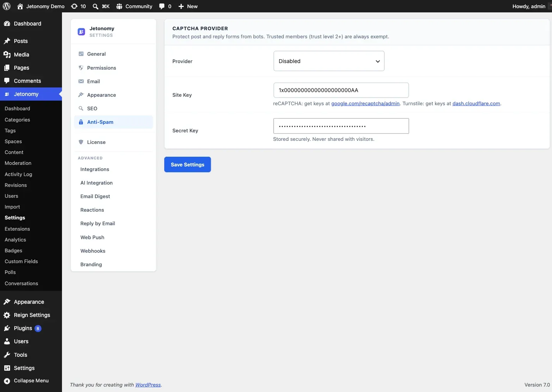Switch to AI Integration settings

tap(96, 183)
